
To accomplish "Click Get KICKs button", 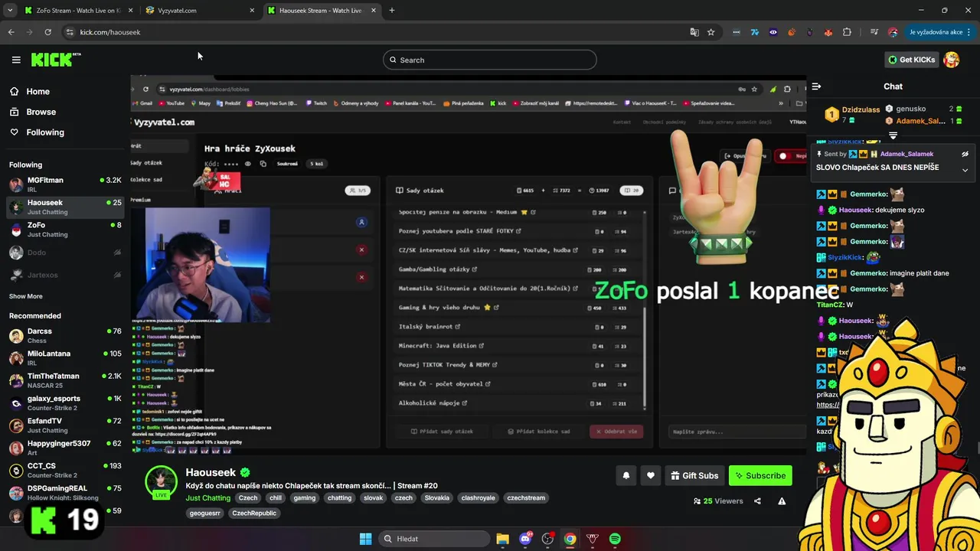I will [911, 60].
